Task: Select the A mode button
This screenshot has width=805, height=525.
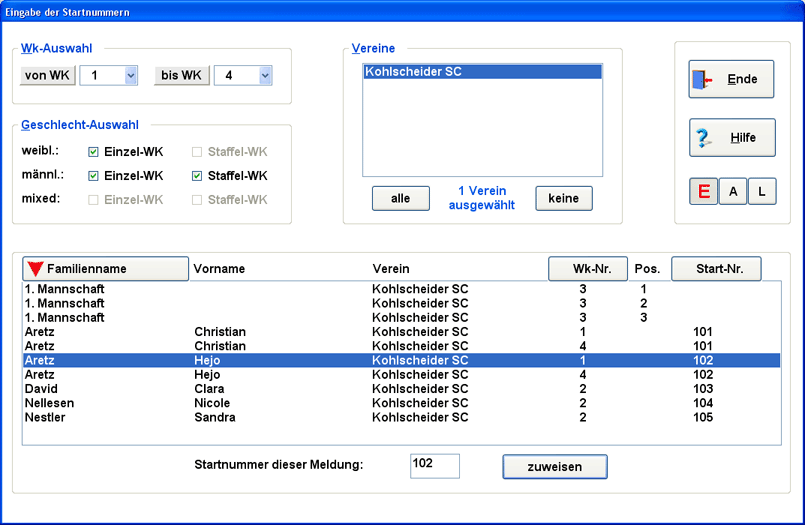Action: (x=733, y=192)
